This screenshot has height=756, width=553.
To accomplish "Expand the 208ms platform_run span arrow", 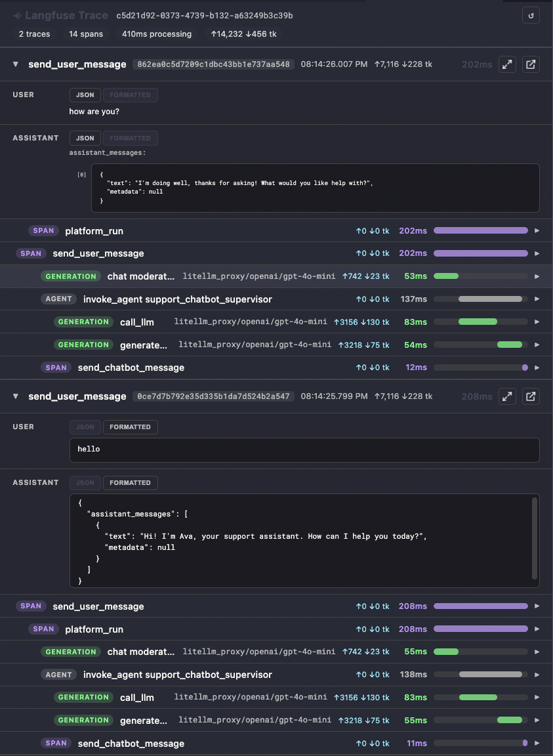I will (x=537, y=629).
